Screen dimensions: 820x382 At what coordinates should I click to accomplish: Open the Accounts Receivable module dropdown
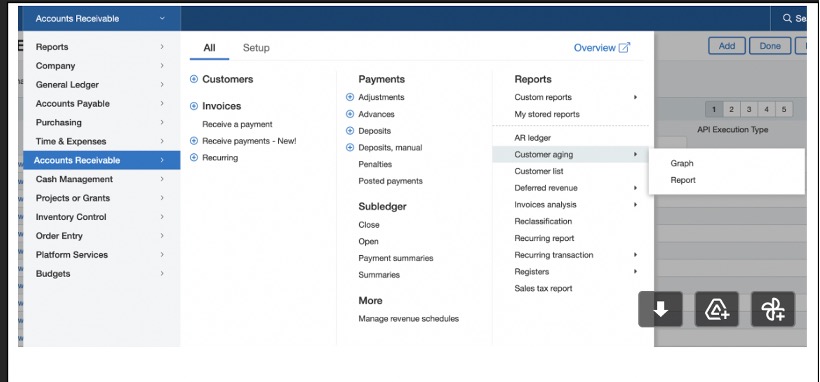99,18
